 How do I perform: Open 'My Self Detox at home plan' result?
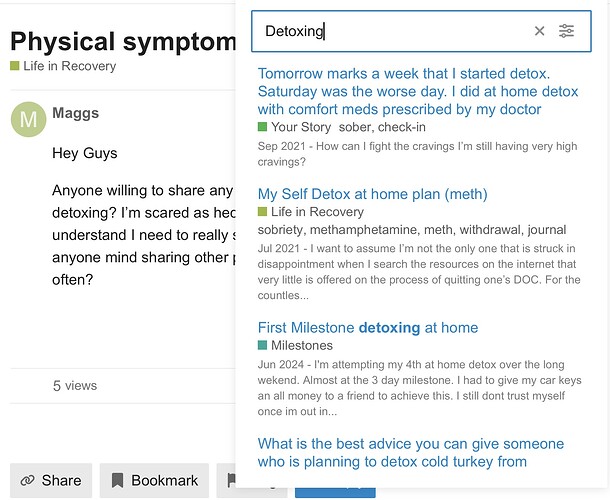pos(372,194)
